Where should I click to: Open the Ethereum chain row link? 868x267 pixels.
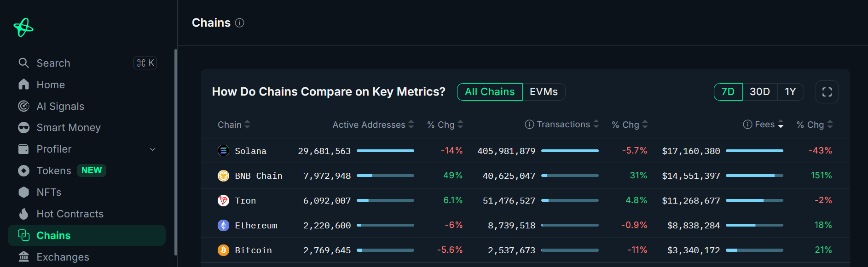point(256,225)
